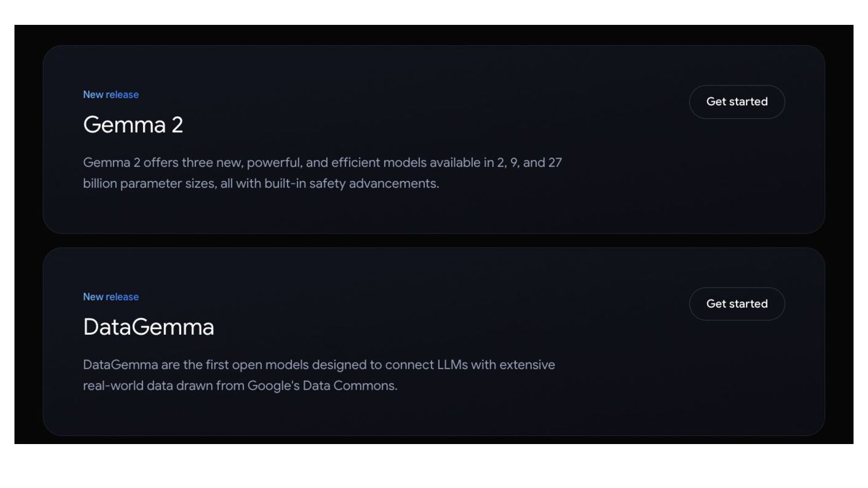Click 'billion parameter sizes' in Gemma 2 description
The width and height of the screenshot is (868, 488).
(149, 183)
